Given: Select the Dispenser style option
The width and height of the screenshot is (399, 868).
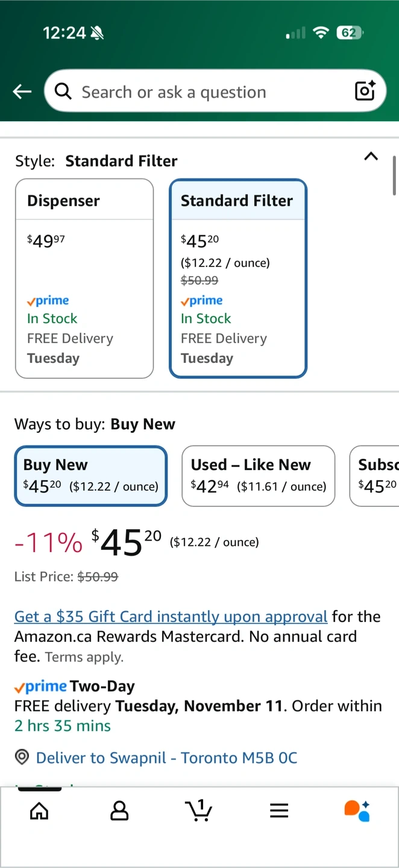Looking at the screenshot, I should click(84, 278).
